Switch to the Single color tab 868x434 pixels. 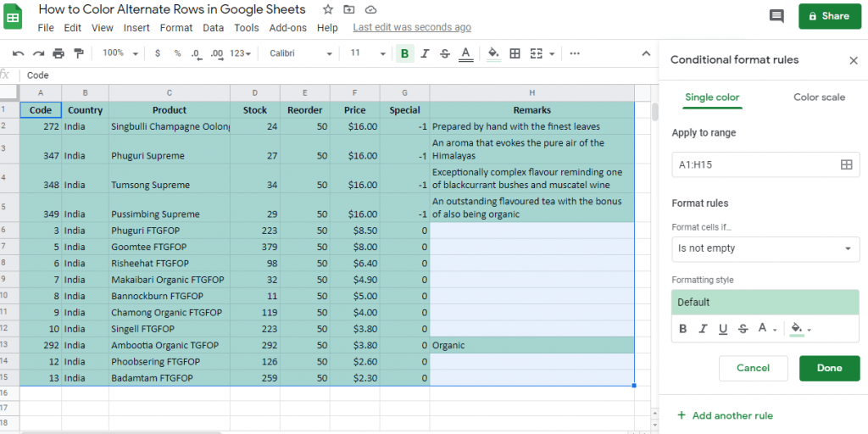click(x=712, y=97)
